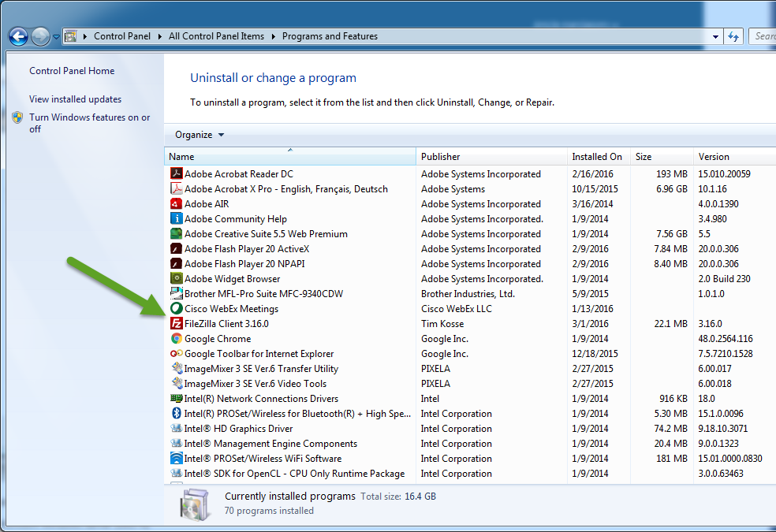Viewport: 776px width, 532px height.
Task: Open the Organize dropdown menu
Action: click(x=199, y=135)
